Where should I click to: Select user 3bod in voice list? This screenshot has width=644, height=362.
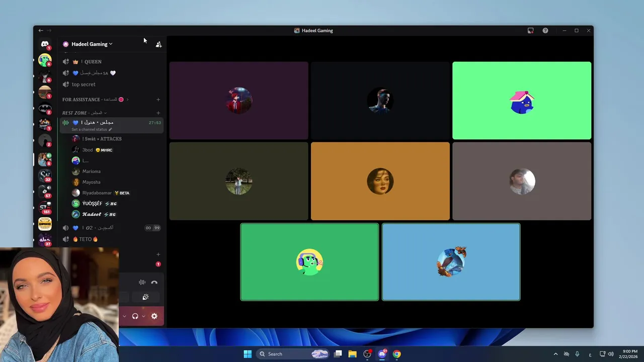click(x=117, y=150)
